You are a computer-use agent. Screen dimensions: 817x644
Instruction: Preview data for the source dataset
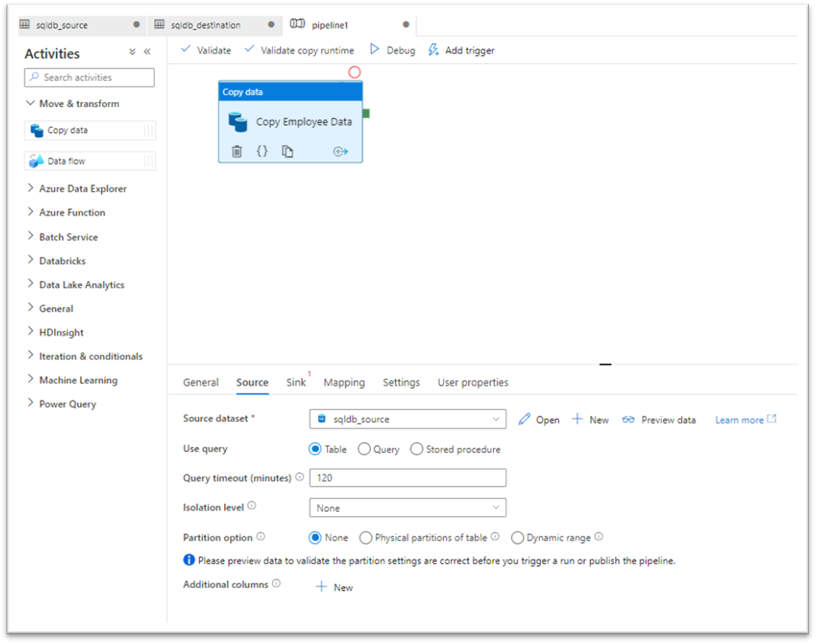click(x=658, y=419)
